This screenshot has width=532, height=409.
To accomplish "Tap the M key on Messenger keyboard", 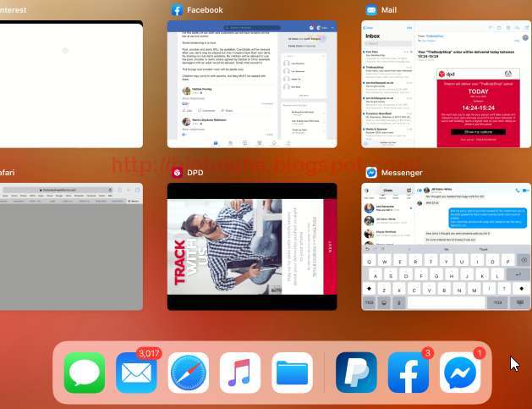I will pyautogui.click(x=474, y=289).
